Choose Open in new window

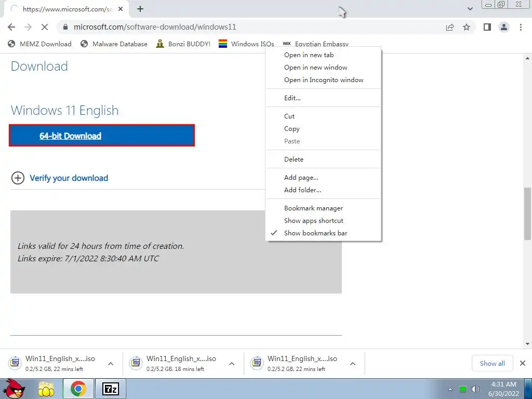[323, 68]
